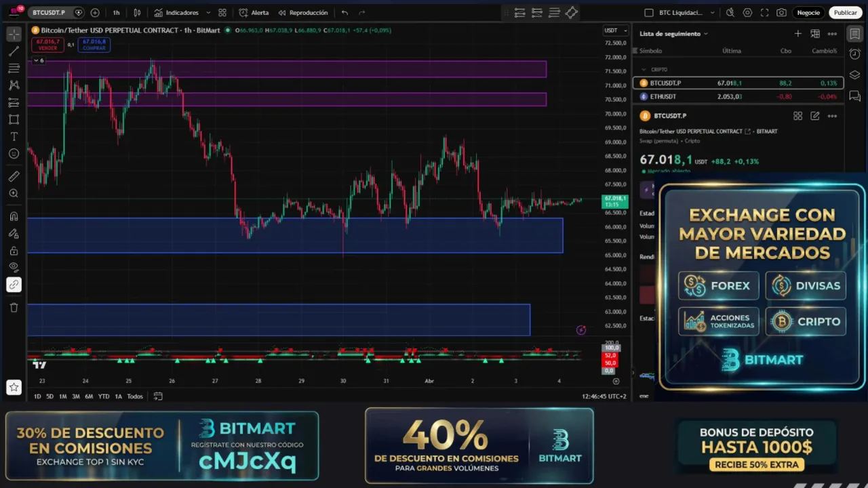868x488 pixels.
Task: Click the Publicar button
Action: 845,12
